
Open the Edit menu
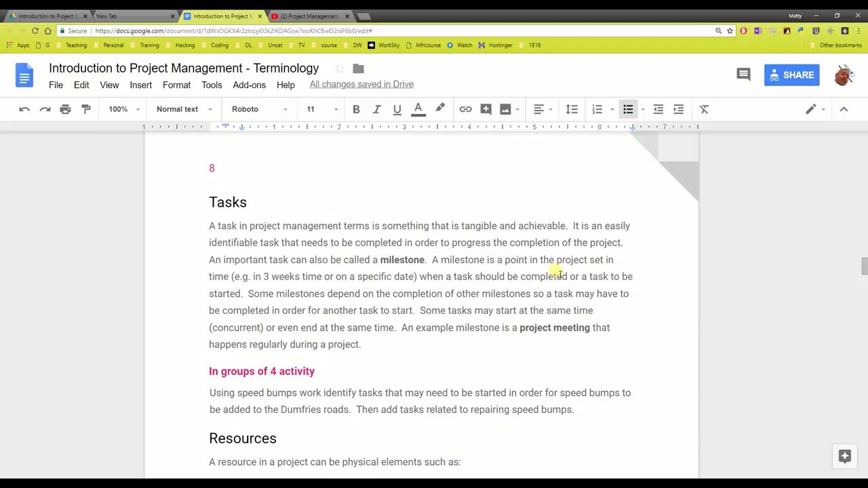click(81, 85)
